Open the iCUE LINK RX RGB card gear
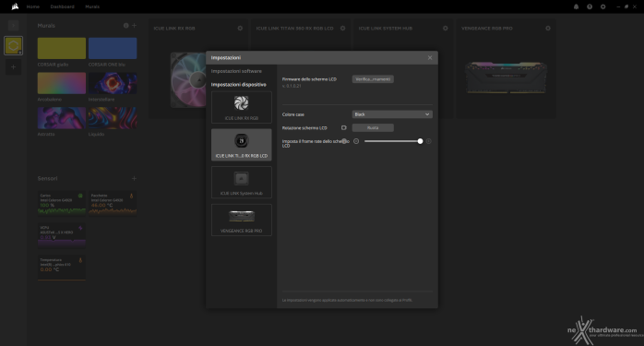The width and height of the screenshot is (644, 346). (240, 29)
